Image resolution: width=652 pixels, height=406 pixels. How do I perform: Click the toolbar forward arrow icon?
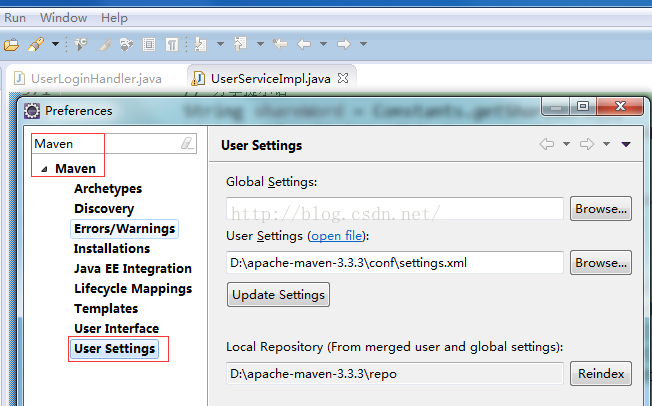[344, 44]
